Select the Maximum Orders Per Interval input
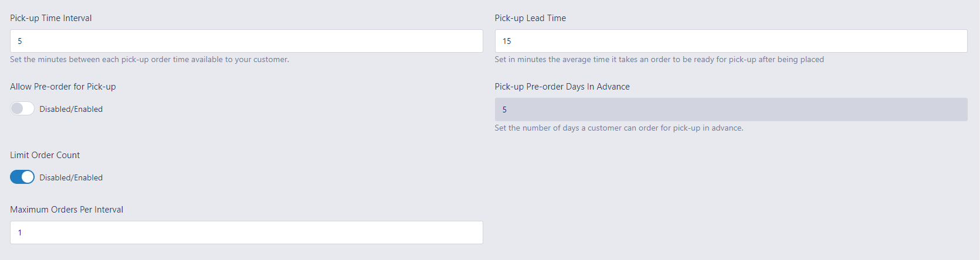This screenshot has width=980, height=260. (x=246, y=232)
